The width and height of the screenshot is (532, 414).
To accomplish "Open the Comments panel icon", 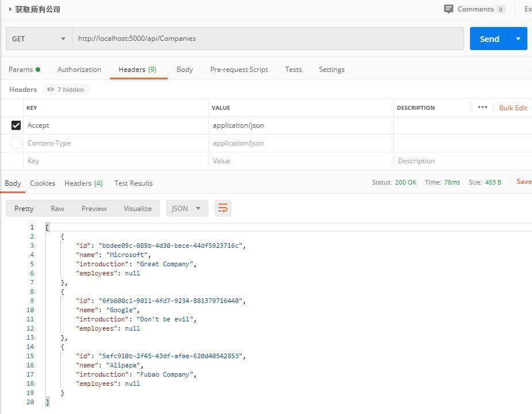I will coord(448,9).
